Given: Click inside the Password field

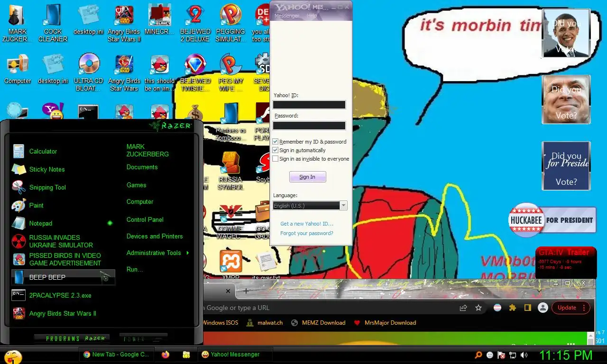Looking at the screenshot, I should pyautogui.click(x=309, y=126).
